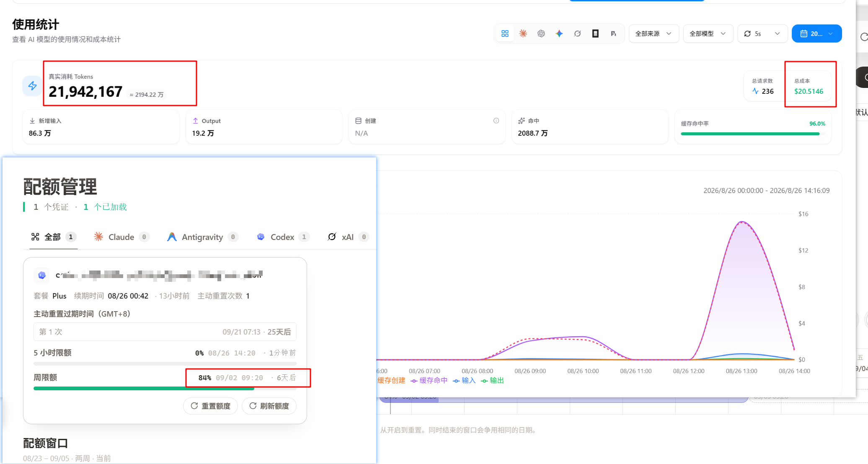Click the 套餐 Plus label

click(x=50, y=296)
